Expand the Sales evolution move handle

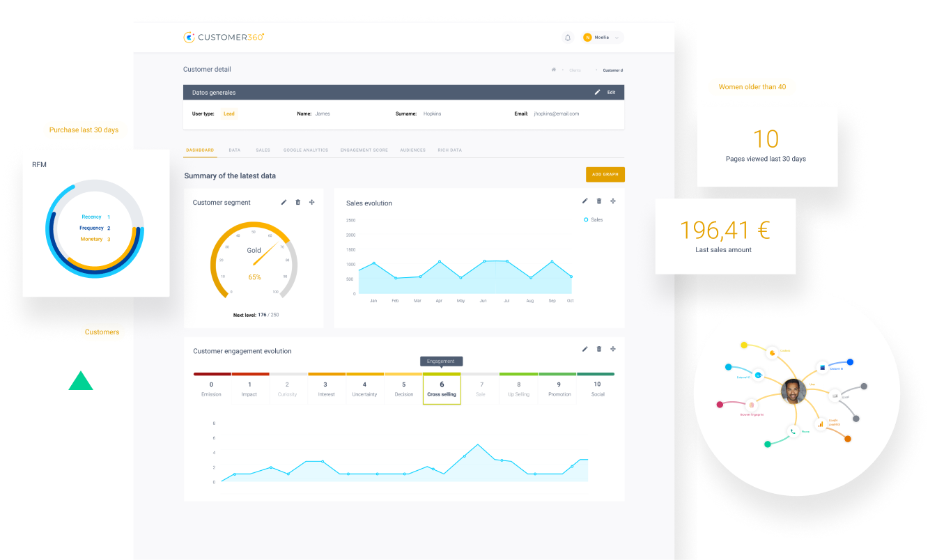click(613, 201)
